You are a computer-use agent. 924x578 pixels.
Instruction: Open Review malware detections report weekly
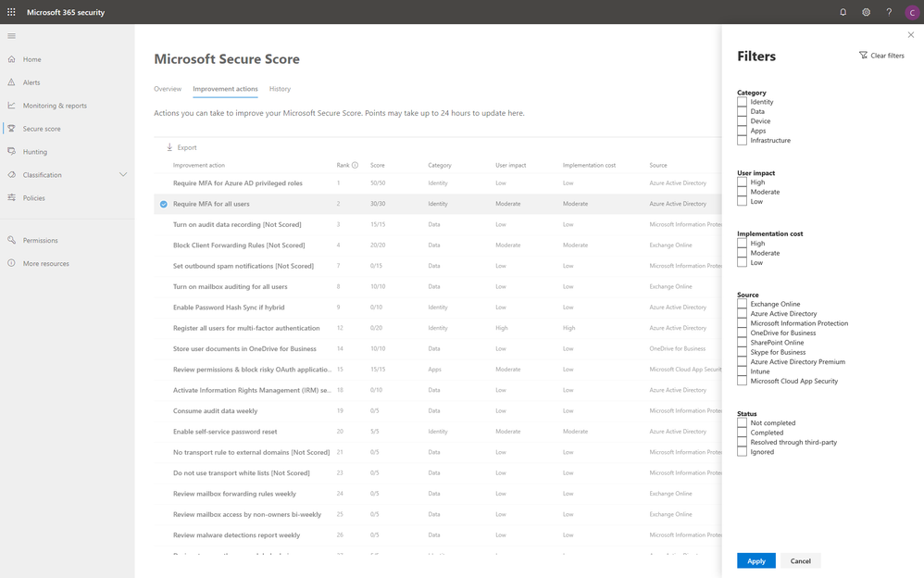[236, 535]
